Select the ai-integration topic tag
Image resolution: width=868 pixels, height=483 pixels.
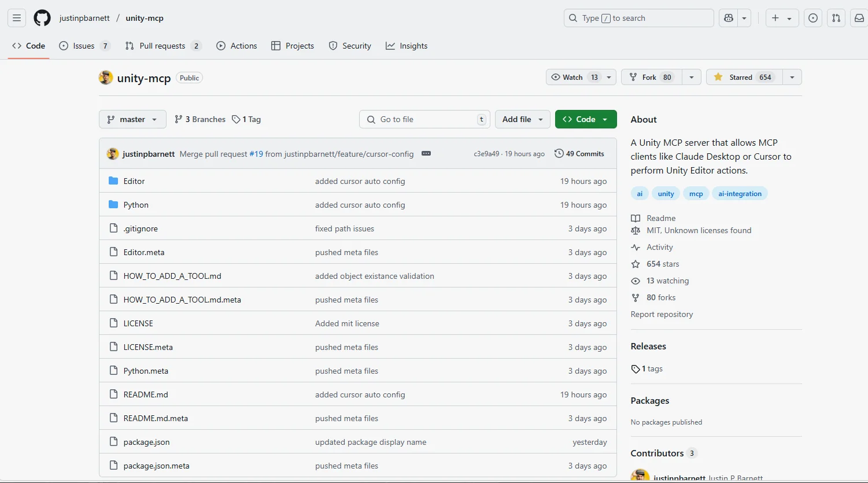point(740,194)
